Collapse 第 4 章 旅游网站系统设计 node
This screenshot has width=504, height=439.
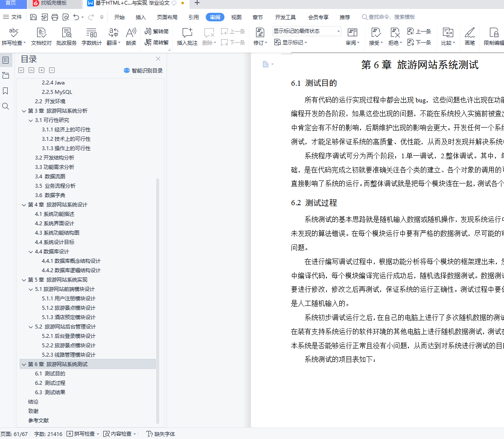[24, 205]
